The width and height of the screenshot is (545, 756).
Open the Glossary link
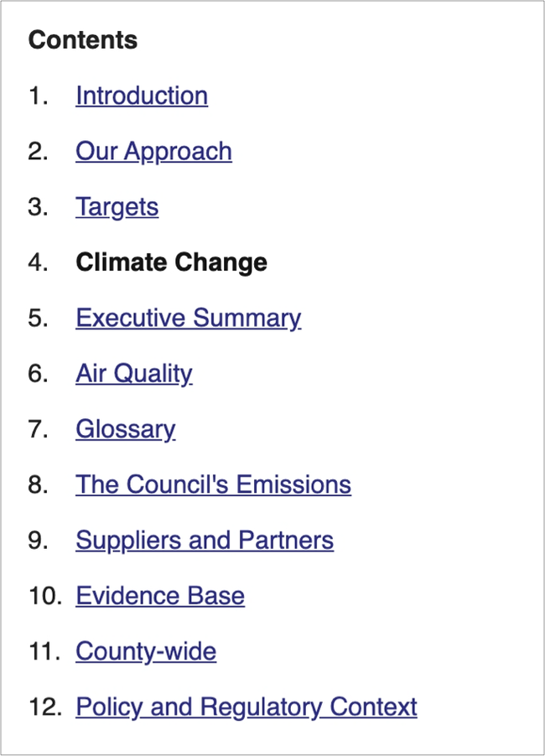click(x=126, y=430)
